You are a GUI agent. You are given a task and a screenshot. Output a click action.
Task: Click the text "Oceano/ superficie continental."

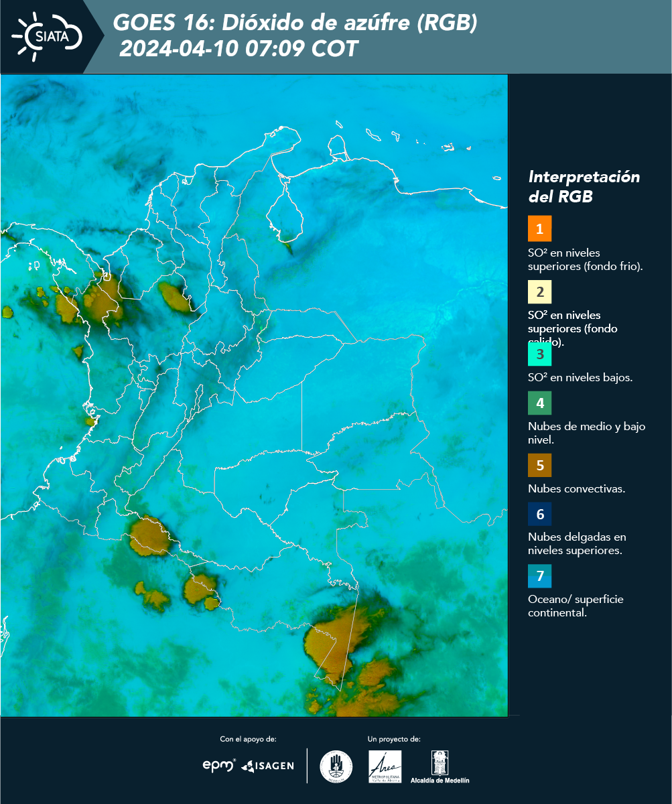click(576, 606)
